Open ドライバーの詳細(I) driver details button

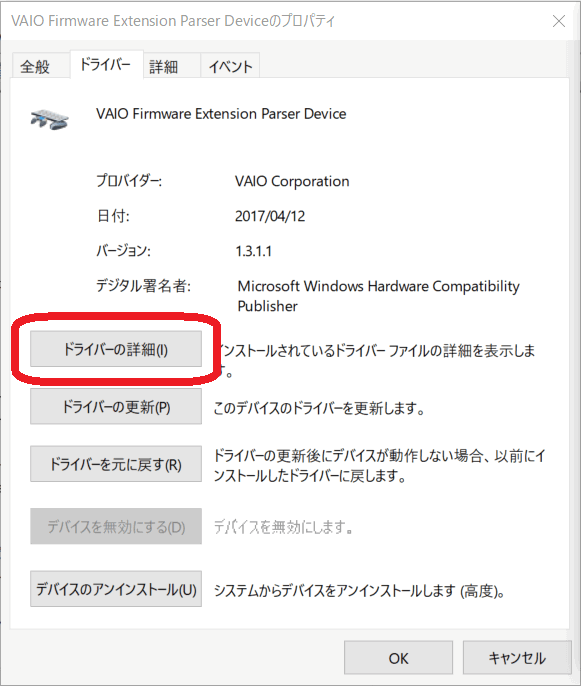[x=116, y=349]
